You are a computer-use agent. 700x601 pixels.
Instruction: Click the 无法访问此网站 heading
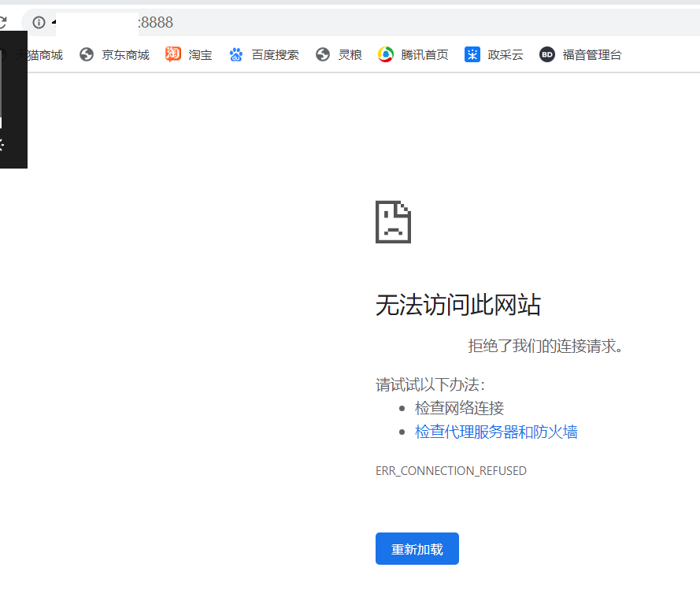[x=458, y=305]
